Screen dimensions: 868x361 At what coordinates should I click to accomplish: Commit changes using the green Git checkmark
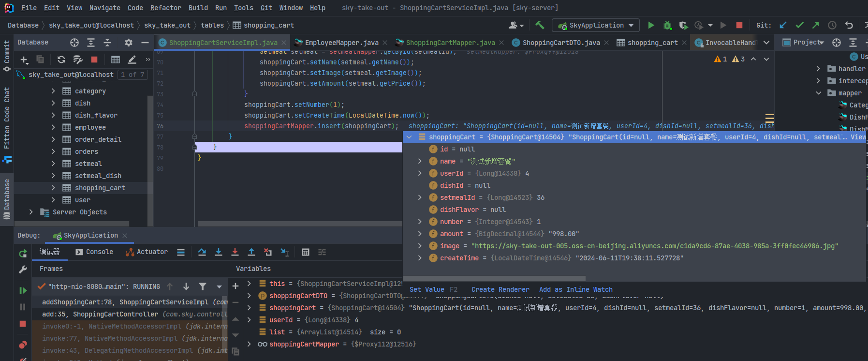[x=799, y=25]
